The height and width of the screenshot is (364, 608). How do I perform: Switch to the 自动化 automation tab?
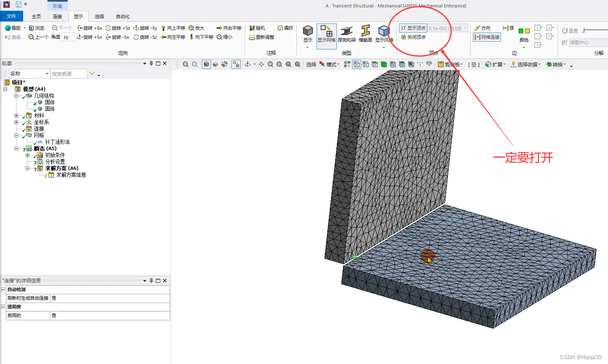pos(123,16)
